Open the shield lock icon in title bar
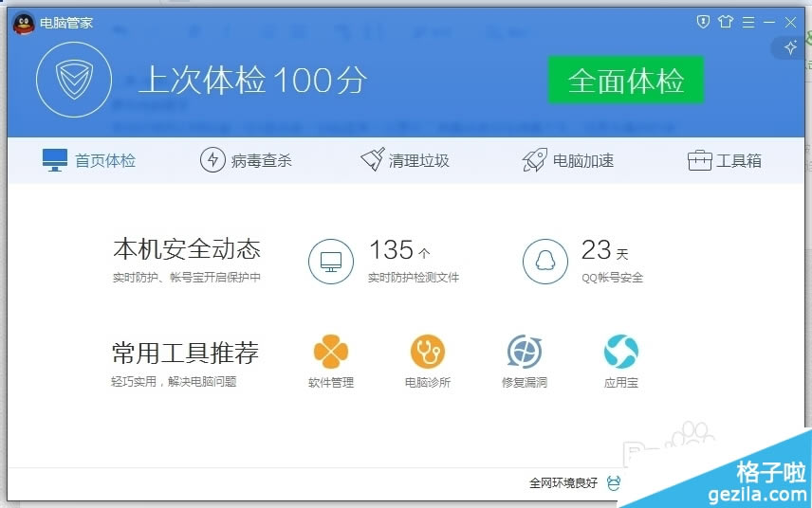 coord(704,21)
